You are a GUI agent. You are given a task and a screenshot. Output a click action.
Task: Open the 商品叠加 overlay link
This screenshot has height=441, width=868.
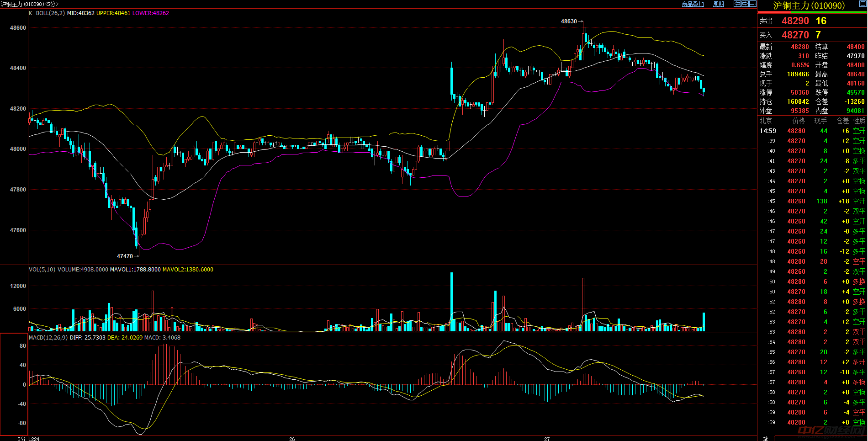pyautogui.click(x=693, y=4)
